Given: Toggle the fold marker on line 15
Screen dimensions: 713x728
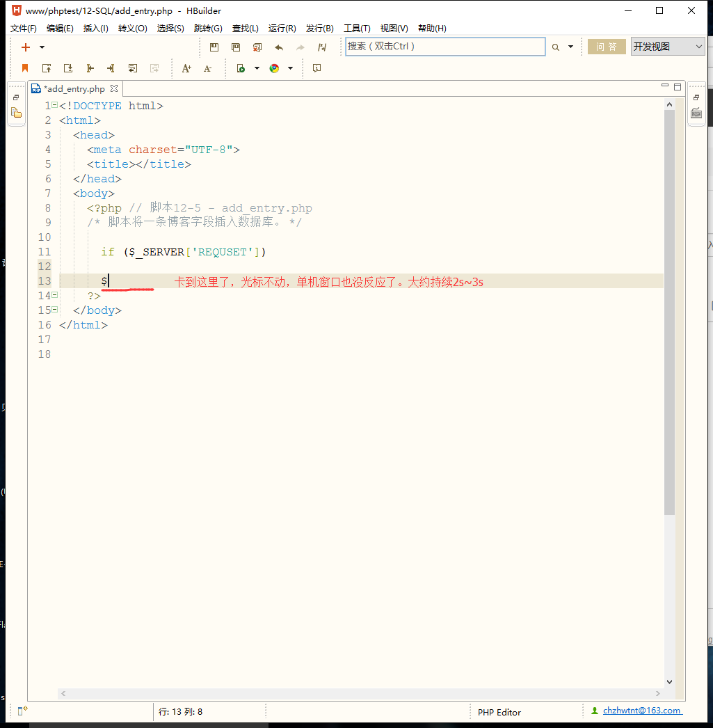Looking at the screenshot, I should [x=54, y=310].
